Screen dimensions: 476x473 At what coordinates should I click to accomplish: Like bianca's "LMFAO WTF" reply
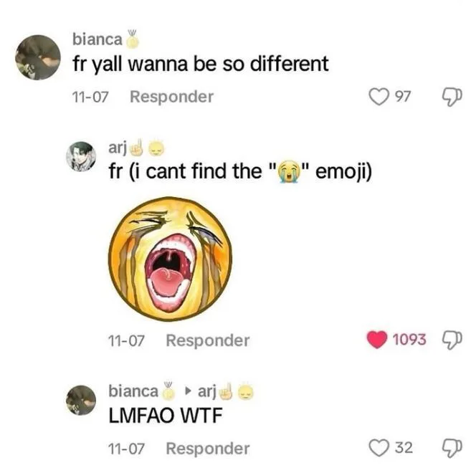(x=379, y=448)
